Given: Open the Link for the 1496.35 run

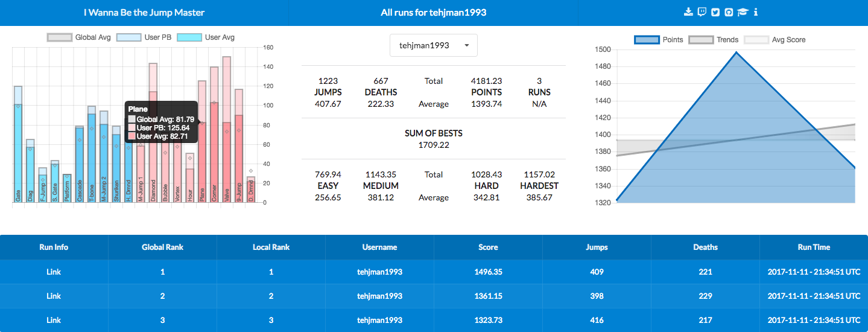Looking at the screenshot, I should (x=54, y=272).
